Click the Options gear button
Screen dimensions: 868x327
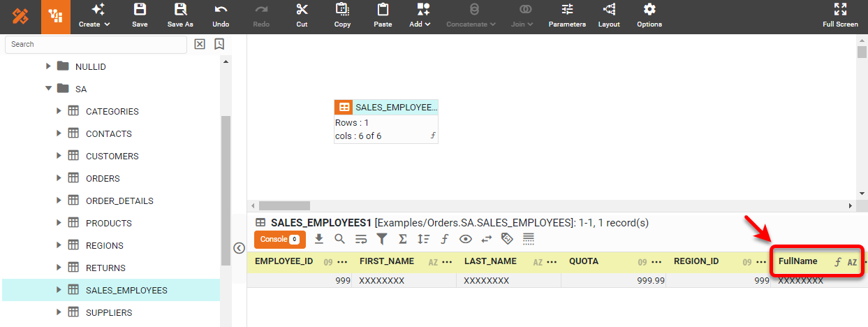coord(649,15)
